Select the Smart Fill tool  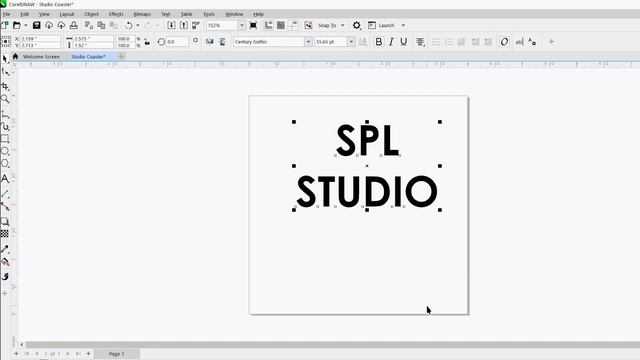5,276
